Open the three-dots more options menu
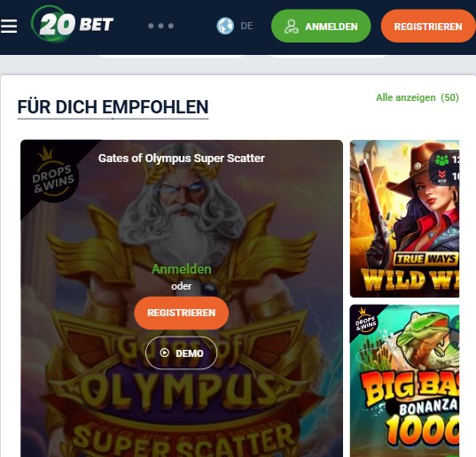Image resolution: width=476 pixels, height=457 pixels. pos(161,26)
